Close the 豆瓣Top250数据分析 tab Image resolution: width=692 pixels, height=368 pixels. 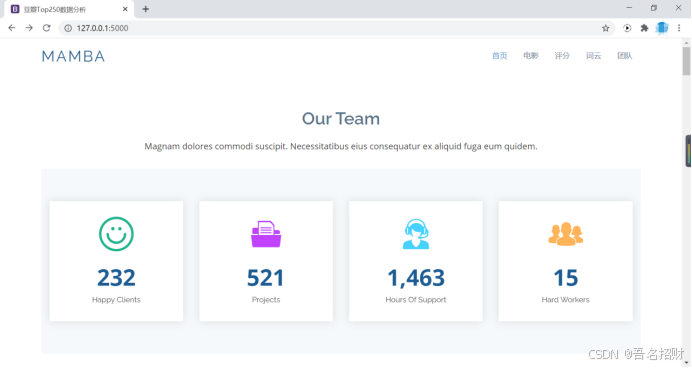click(x=125, y=9)
